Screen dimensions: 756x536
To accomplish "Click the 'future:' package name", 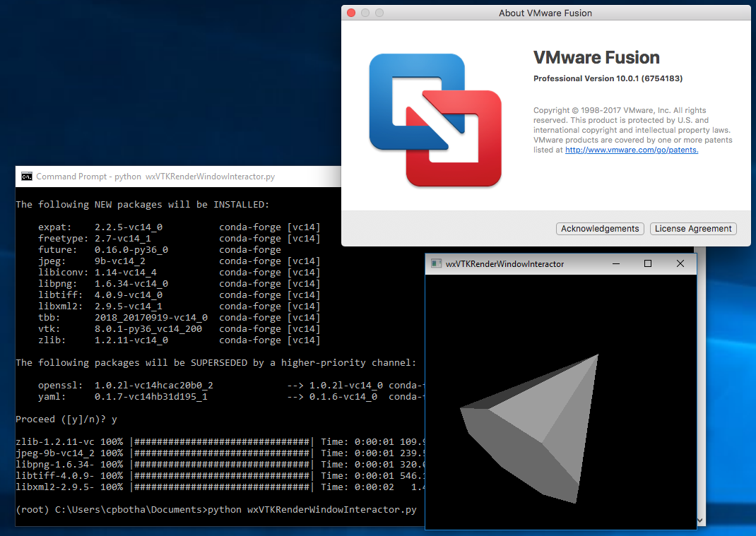I will [x=58, y=250].
